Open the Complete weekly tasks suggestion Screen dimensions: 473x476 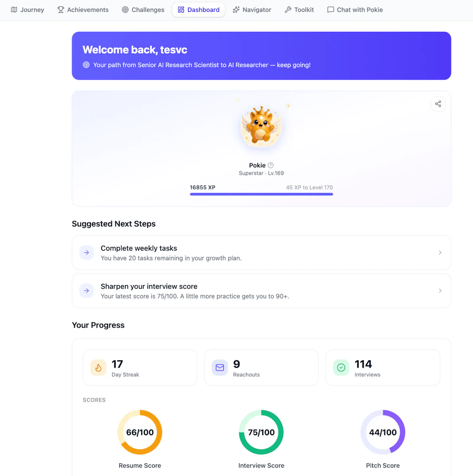pos(261,253)
